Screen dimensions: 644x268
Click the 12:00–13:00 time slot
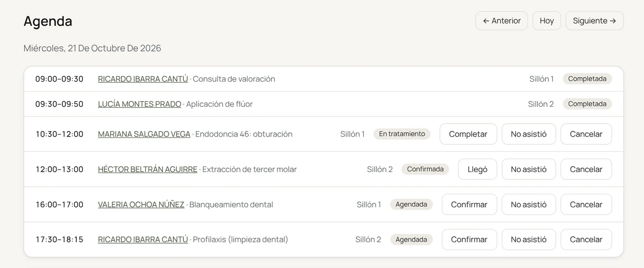(x=59, y=169)
